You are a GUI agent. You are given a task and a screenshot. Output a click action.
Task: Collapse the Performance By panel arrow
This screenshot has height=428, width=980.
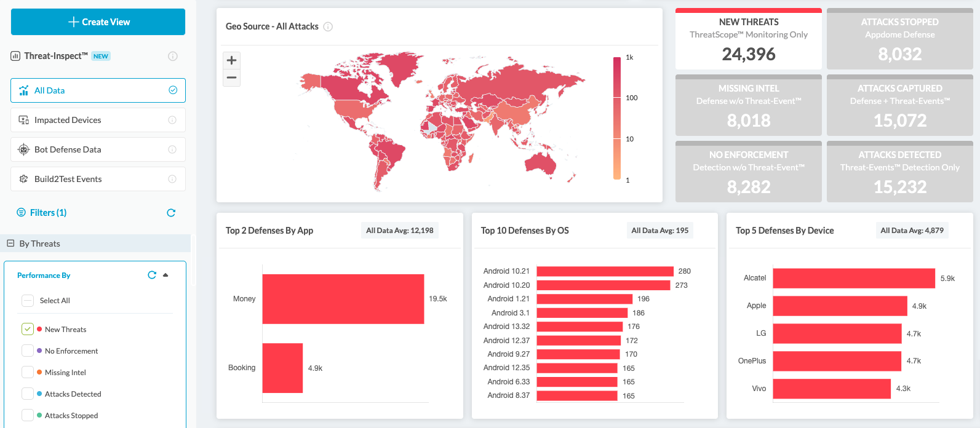pos(165,275)
